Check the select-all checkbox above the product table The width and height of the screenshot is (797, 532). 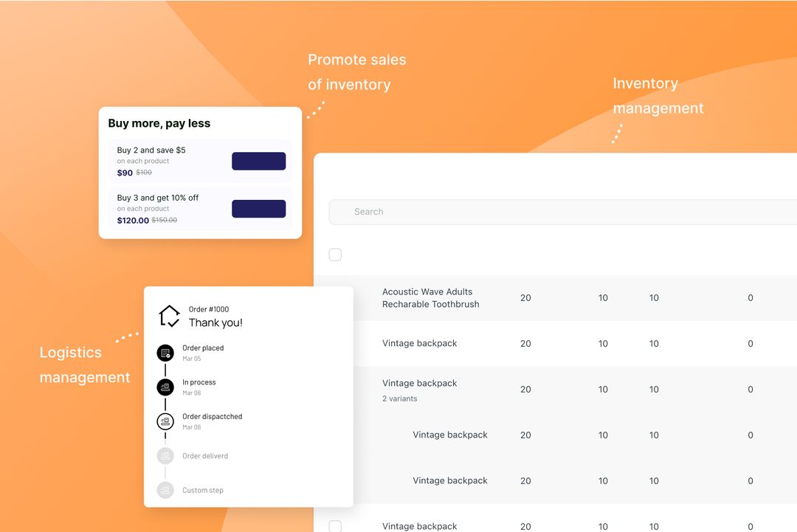coord(335,255)
